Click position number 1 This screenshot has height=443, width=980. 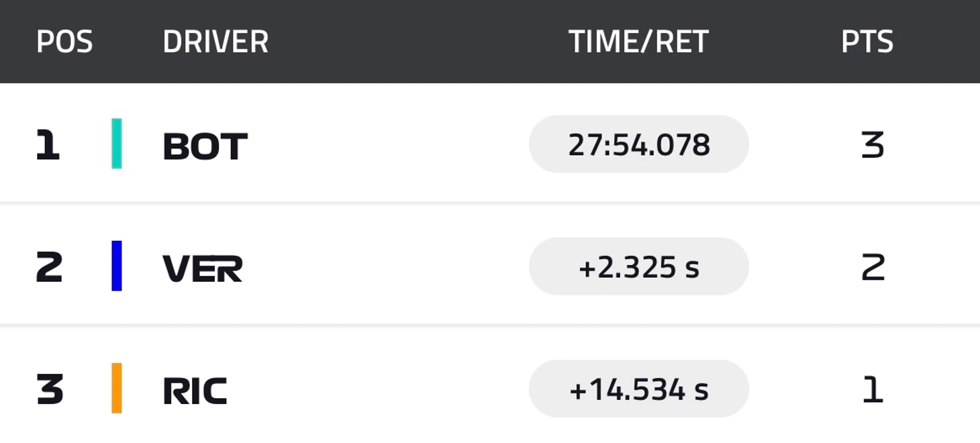click(x=48, y=146)
